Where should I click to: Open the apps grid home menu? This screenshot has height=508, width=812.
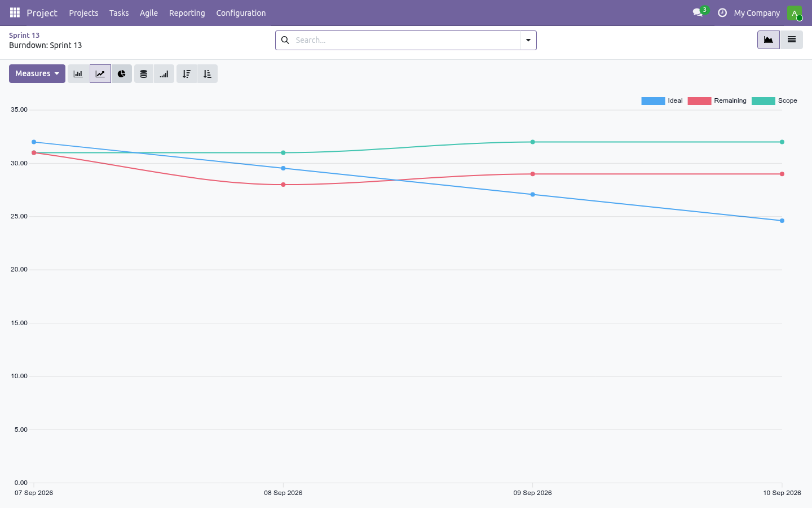15,12
